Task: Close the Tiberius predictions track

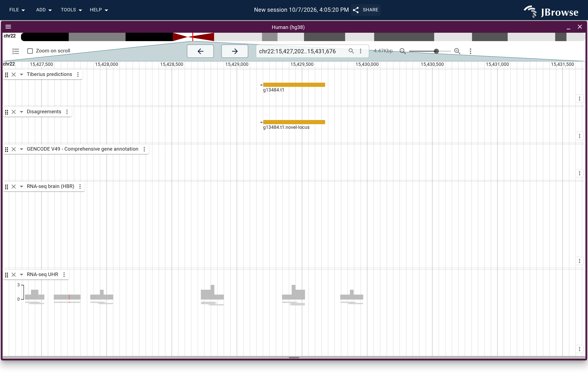Action: [x=14, y=74]
